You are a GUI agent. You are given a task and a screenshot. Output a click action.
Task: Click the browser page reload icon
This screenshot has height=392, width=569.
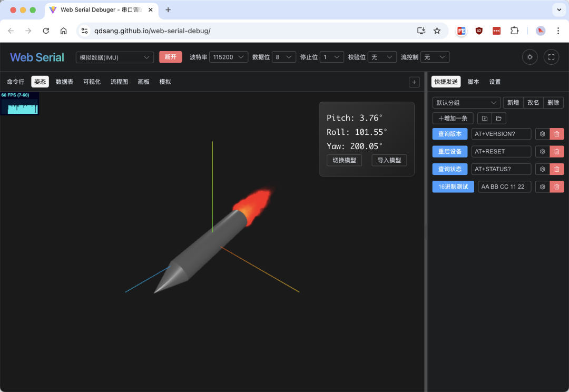click(46, 31)
